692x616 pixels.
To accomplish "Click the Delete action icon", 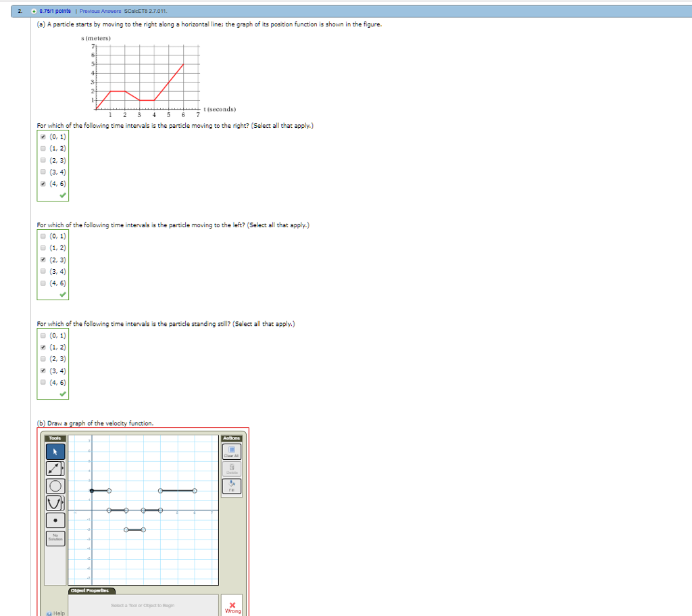I will click(231, 469).
